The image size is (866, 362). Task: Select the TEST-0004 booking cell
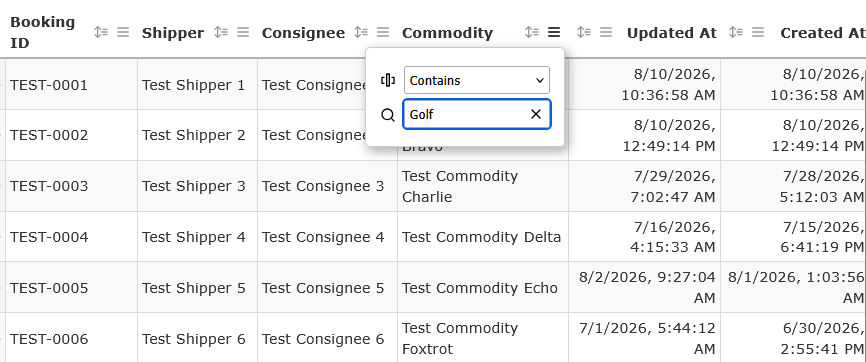71,237
